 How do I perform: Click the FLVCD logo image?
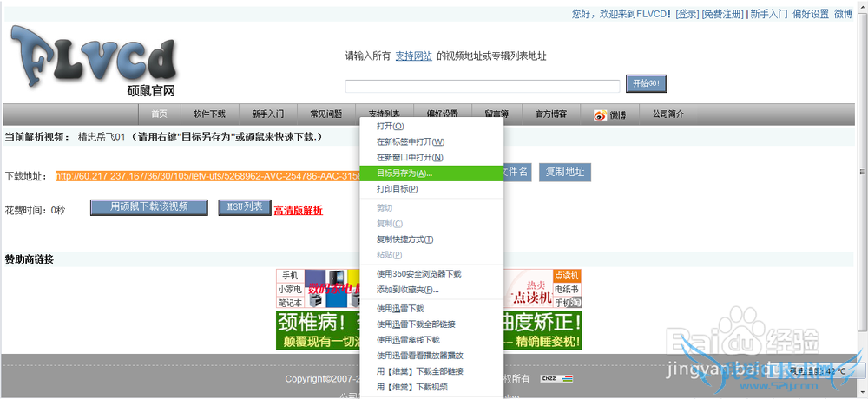tap(94, 62)
